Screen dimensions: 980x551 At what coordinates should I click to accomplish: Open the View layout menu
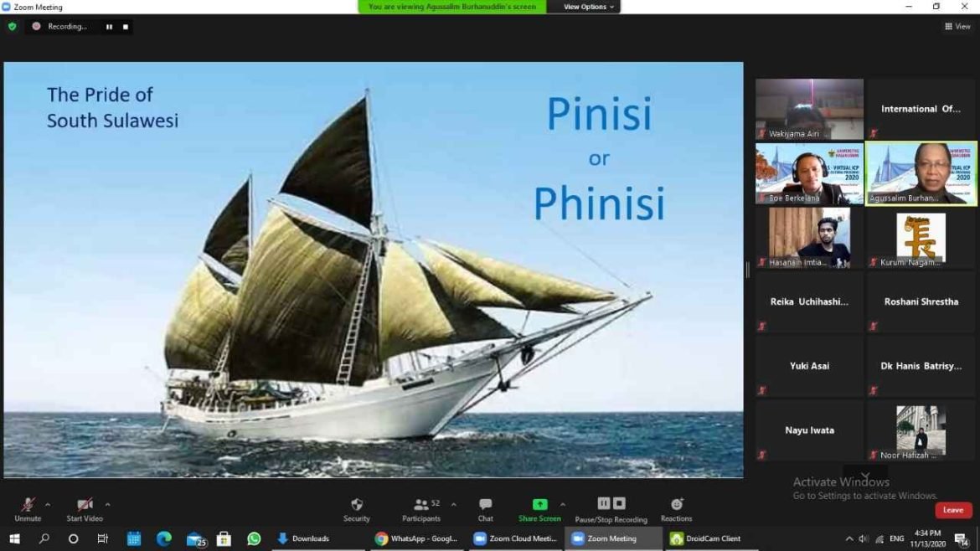click(x=957, y=27)
